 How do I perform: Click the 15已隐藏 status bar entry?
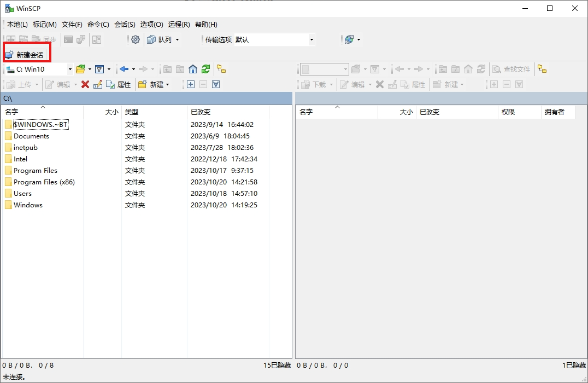point(277,365)
